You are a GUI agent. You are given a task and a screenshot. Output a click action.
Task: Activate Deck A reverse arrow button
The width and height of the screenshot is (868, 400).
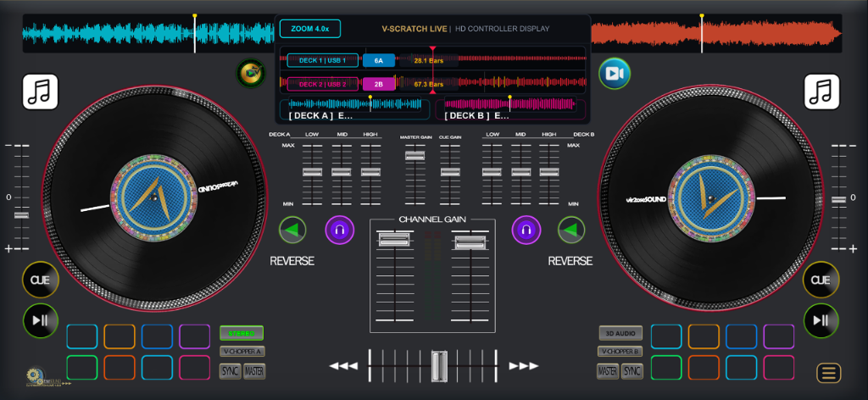(x=292, y=230)
